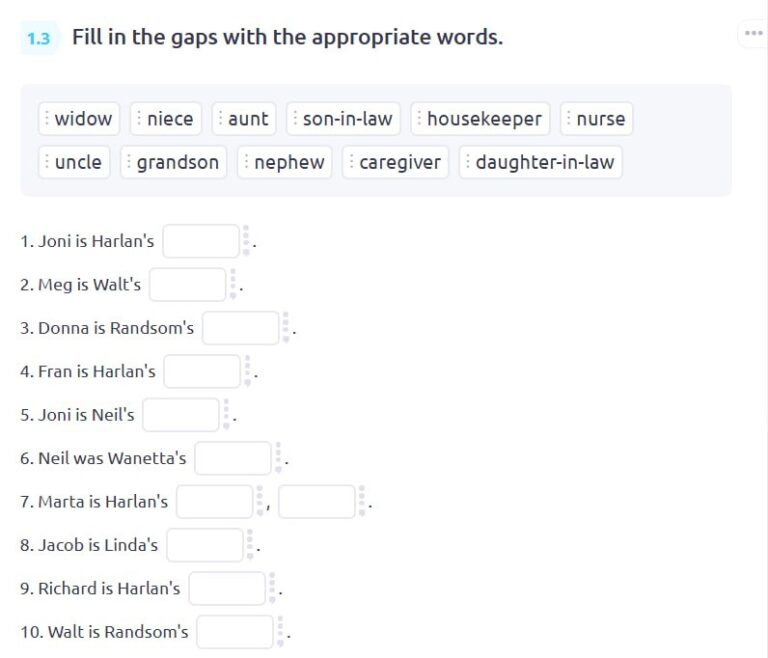Click the drag handle on 'grandson' chip
Viewport: 768px width, 658px height.
[x=129, y=162]
